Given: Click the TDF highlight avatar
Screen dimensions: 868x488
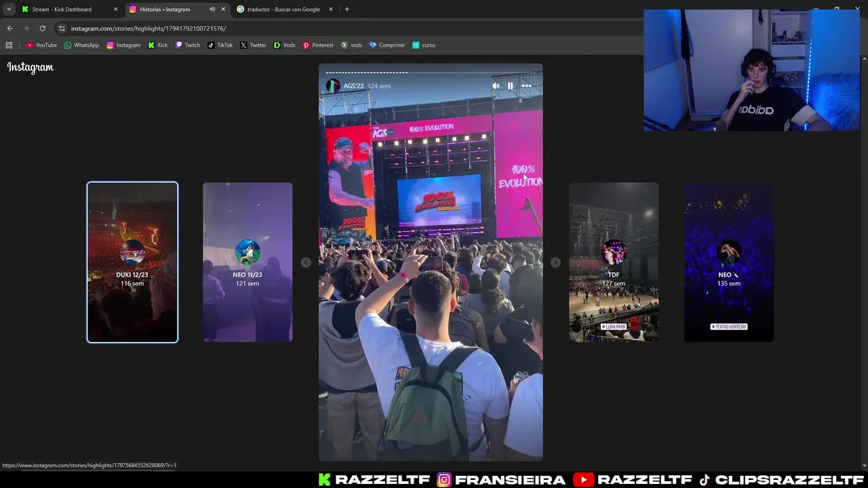Looking at the screenshot, I should tap(614, 253).
